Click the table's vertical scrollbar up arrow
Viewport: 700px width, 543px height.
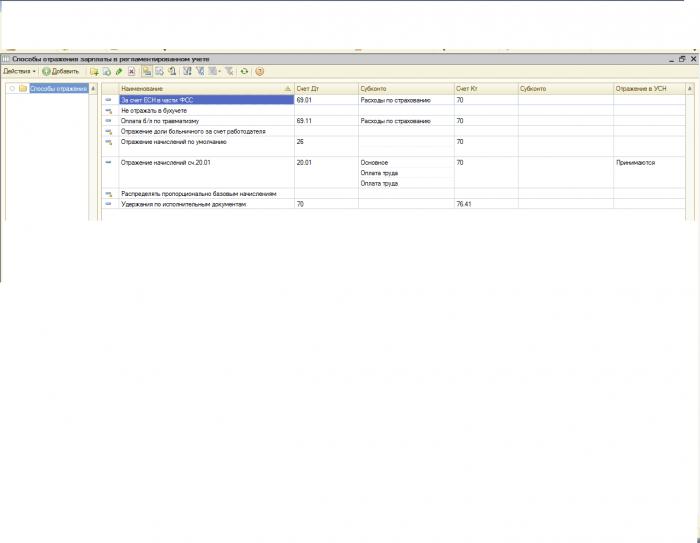(690, 89)
